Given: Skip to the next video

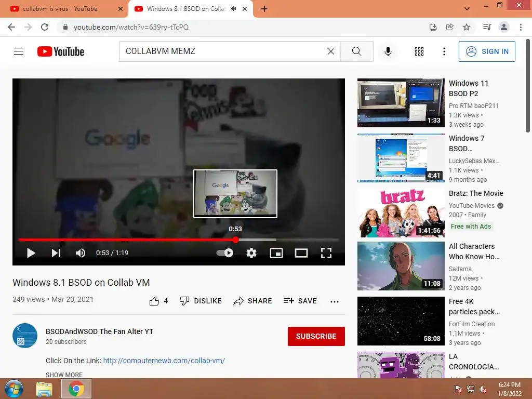Looking at the screenshot, I should [x=56, y=253].
